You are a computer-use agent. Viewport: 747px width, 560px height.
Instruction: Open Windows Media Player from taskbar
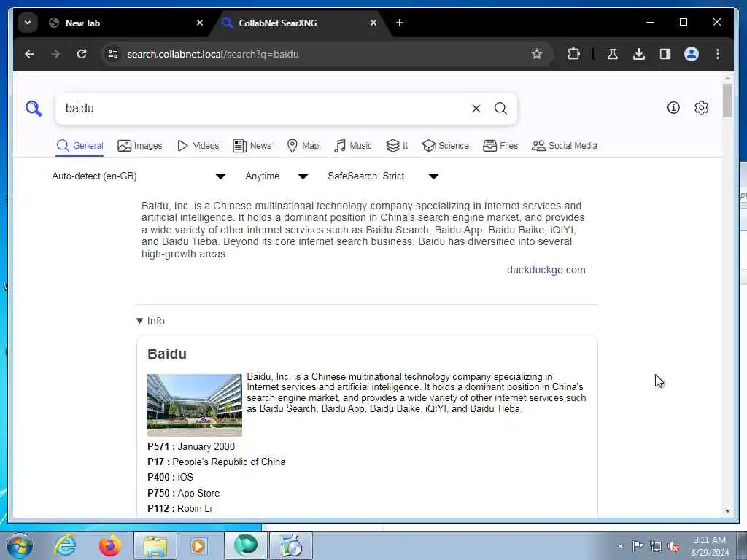pos(199,545)
